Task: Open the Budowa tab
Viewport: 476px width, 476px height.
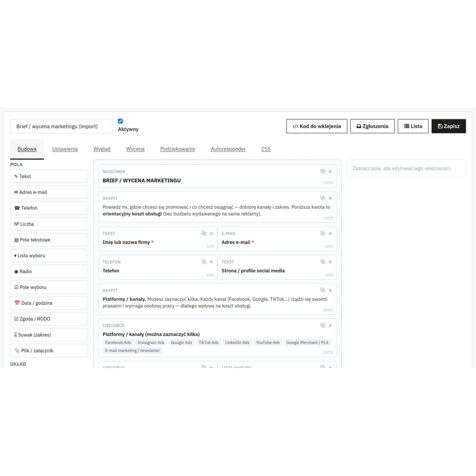Action: 27,149
